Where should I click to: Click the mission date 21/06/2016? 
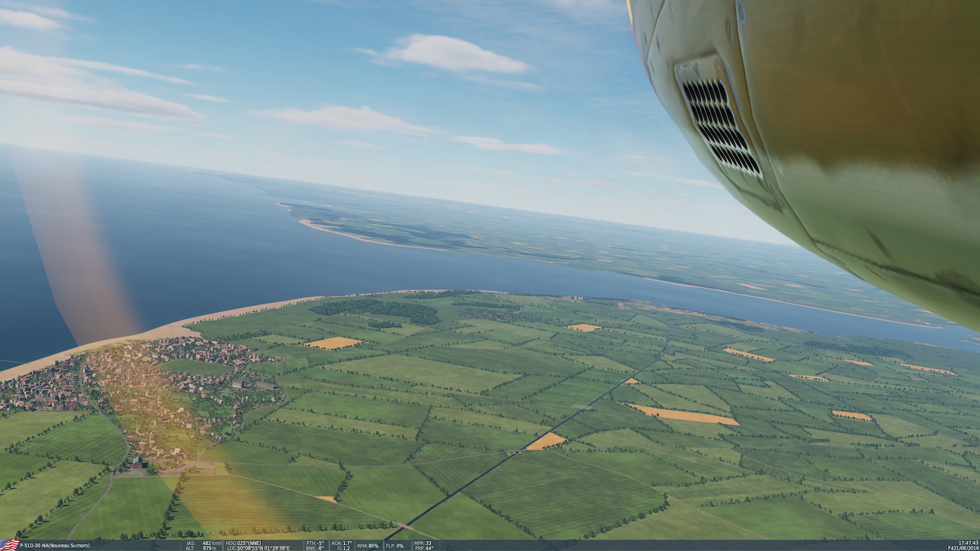pyautogui.click(x=967, y=548)
